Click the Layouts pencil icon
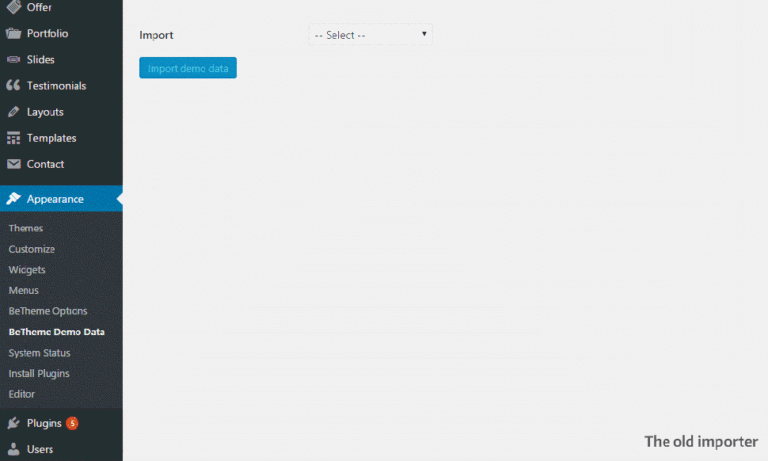Viewport: 768px width, 461px height. pos(13,112)
